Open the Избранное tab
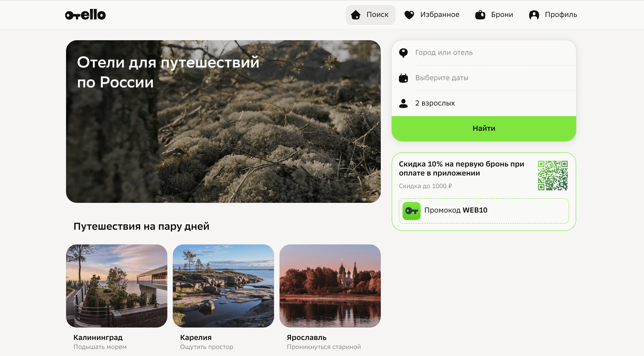Image resolution: width=644 pixels, height=356 pixels. pos(432,15)
